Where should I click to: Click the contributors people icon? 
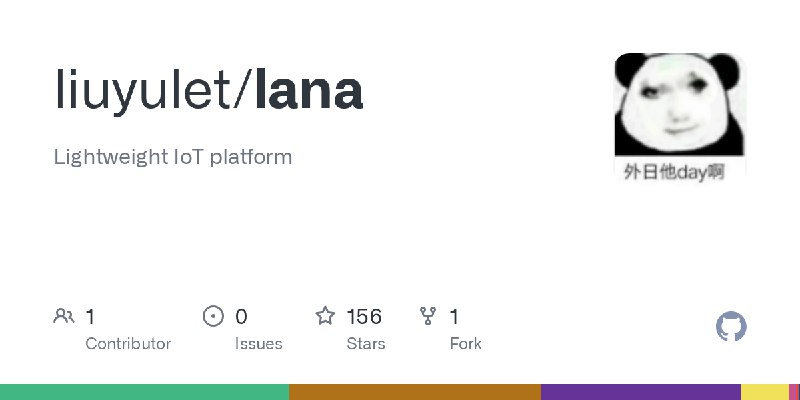click(x=64, y=316)
